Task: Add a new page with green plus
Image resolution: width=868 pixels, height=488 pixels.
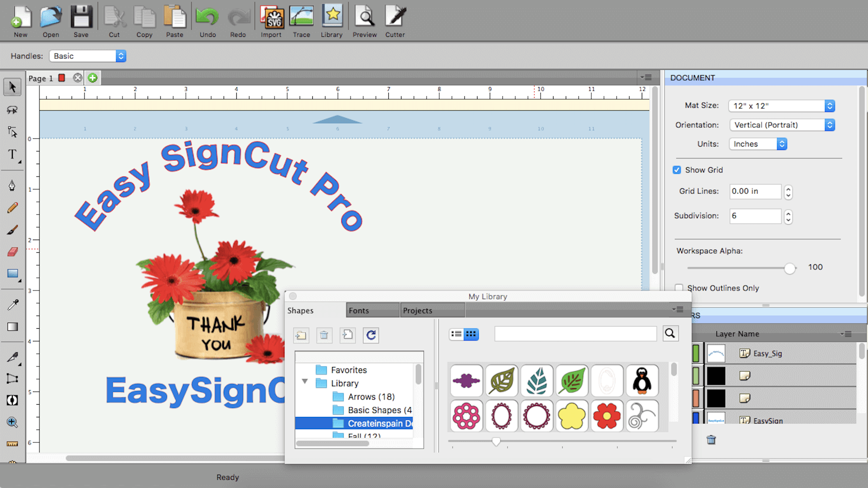Action: point(92,78)
